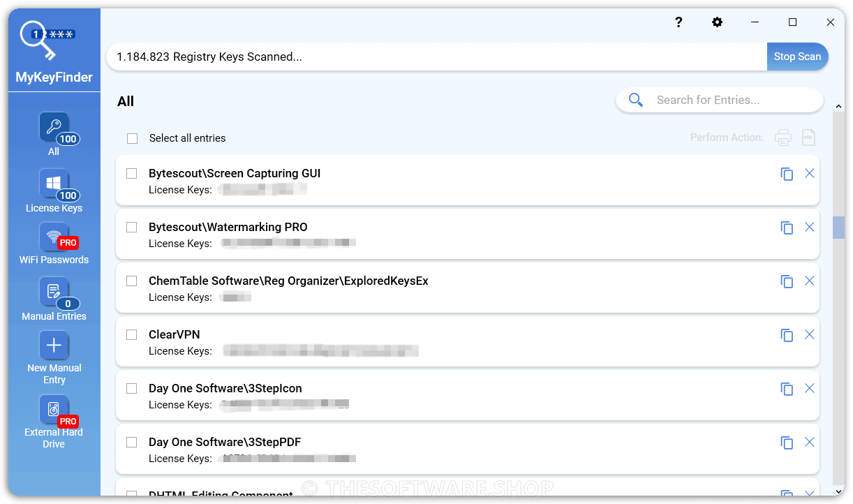Open help question mark icon
The image size is (853, 504).
(678, 22)
